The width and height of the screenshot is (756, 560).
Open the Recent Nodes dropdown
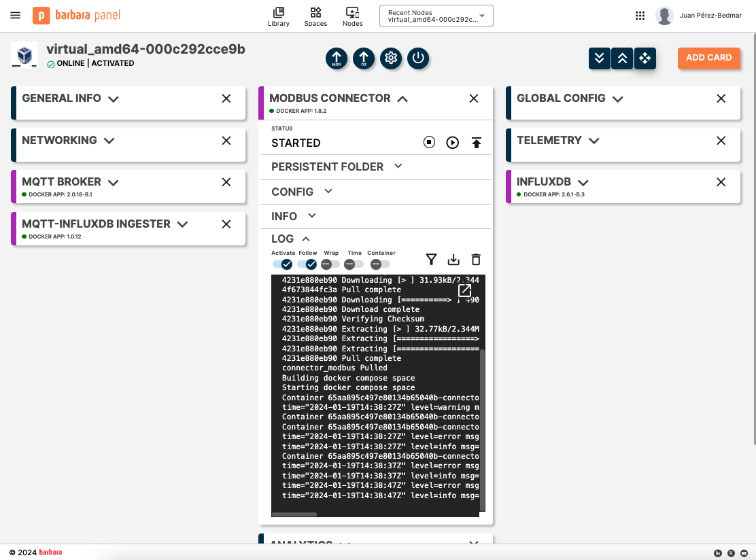436,16
